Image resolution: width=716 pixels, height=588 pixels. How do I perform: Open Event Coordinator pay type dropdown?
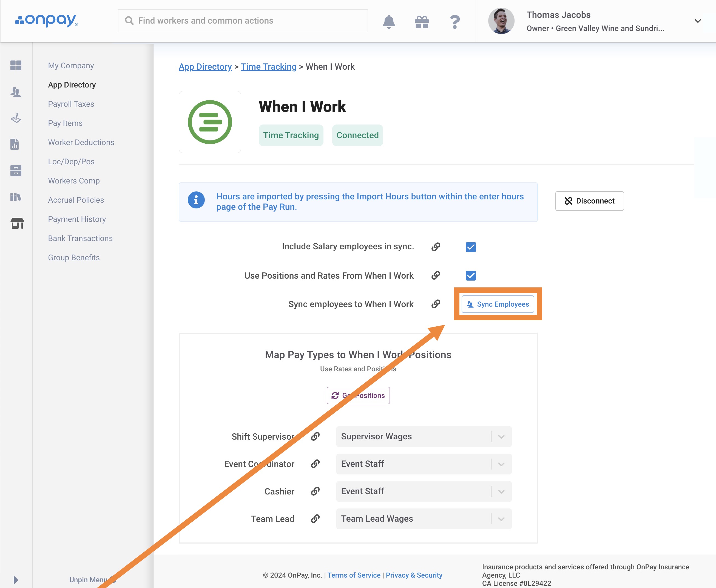point(424,464)
